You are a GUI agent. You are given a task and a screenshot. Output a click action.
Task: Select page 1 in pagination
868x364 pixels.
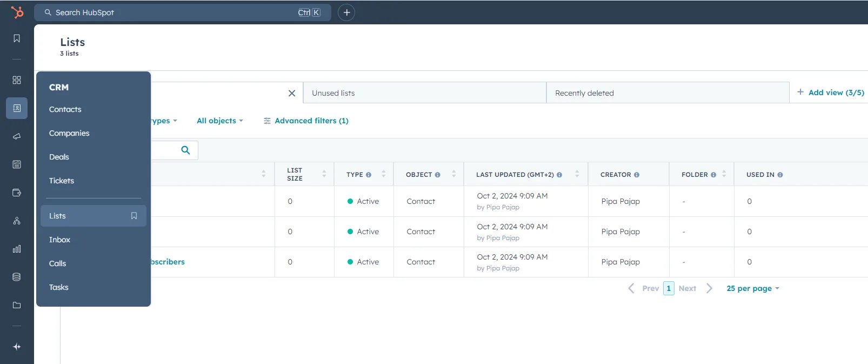669,288
